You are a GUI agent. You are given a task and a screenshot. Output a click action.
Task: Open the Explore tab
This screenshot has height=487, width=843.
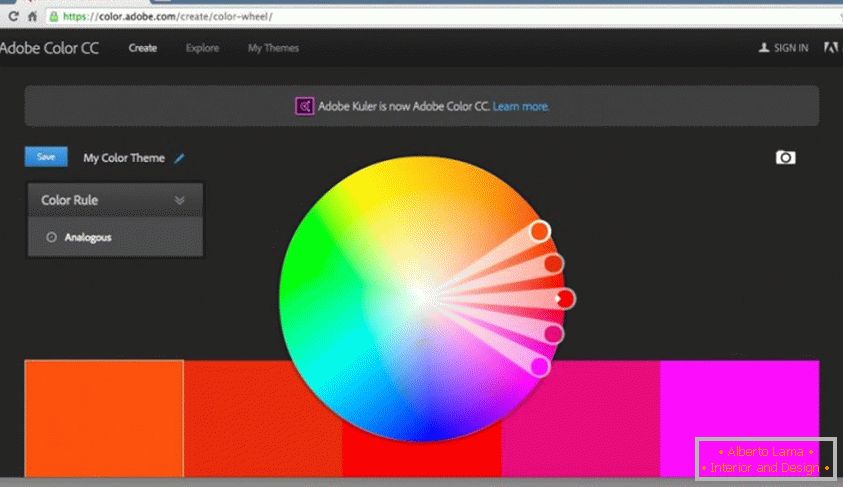(x=202, y=48)
